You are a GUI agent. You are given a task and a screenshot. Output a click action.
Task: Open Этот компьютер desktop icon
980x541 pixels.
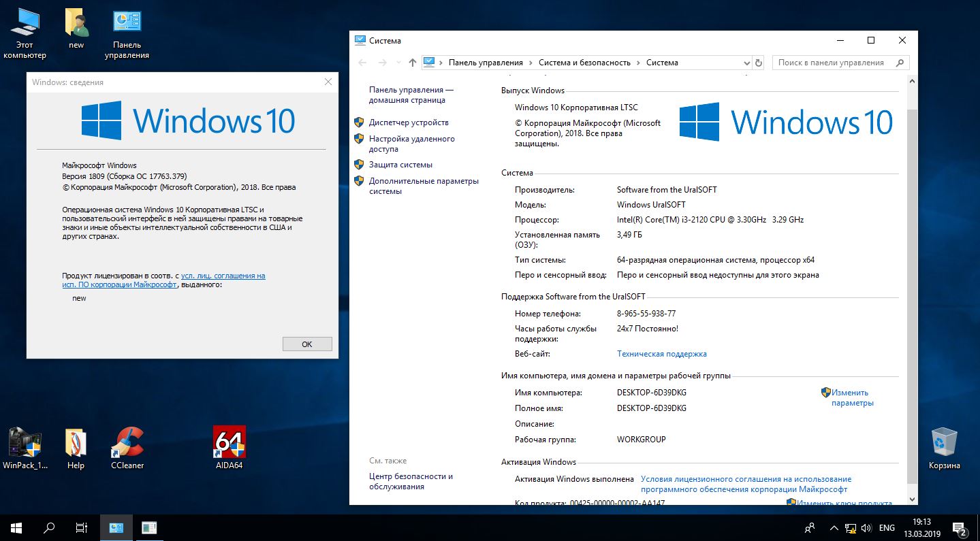point(25,34)
